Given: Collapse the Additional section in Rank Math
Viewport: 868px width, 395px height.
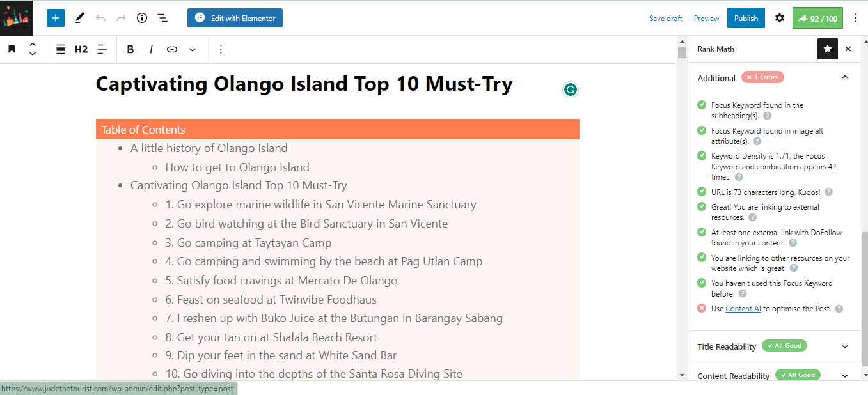Looking at the screenshot, I should click(845, 77).
